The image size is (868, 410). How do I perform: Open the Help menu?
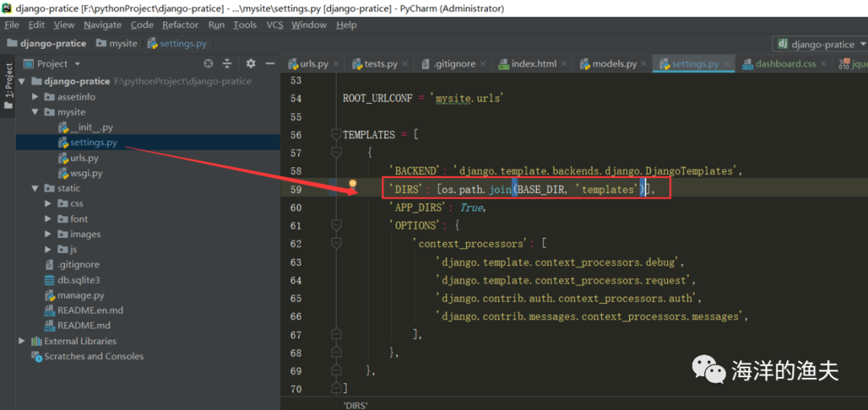(346, 25)
